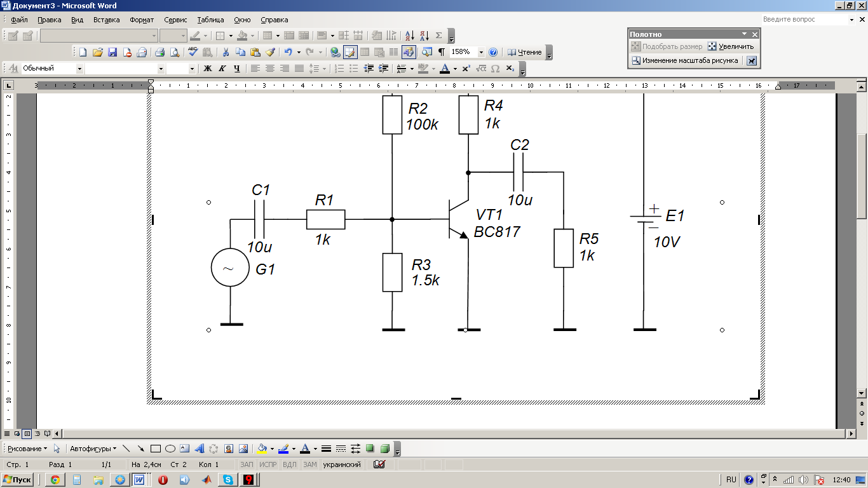Switch to Reading mode (Чтение)
868x488 pixels.
(x=525, y=52)
